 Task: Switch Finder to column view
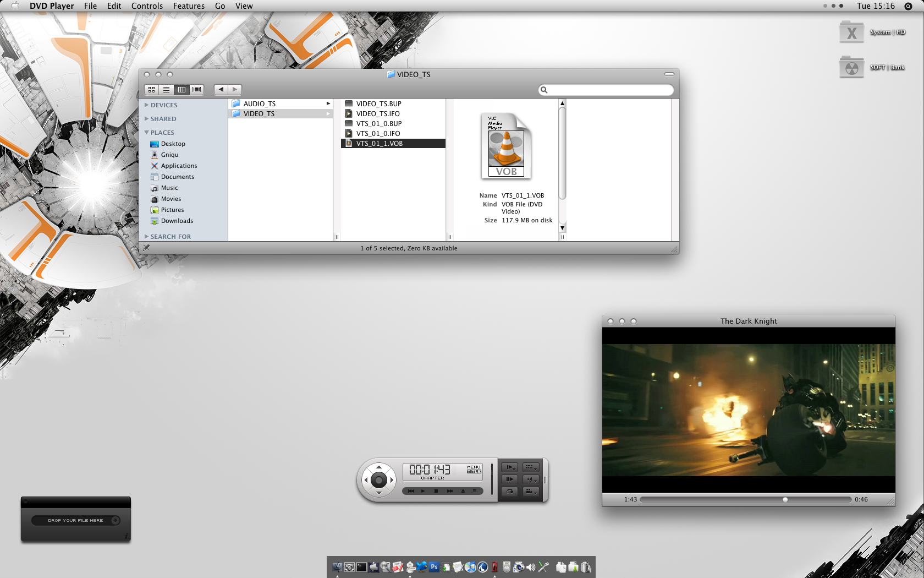pos(182,90)
